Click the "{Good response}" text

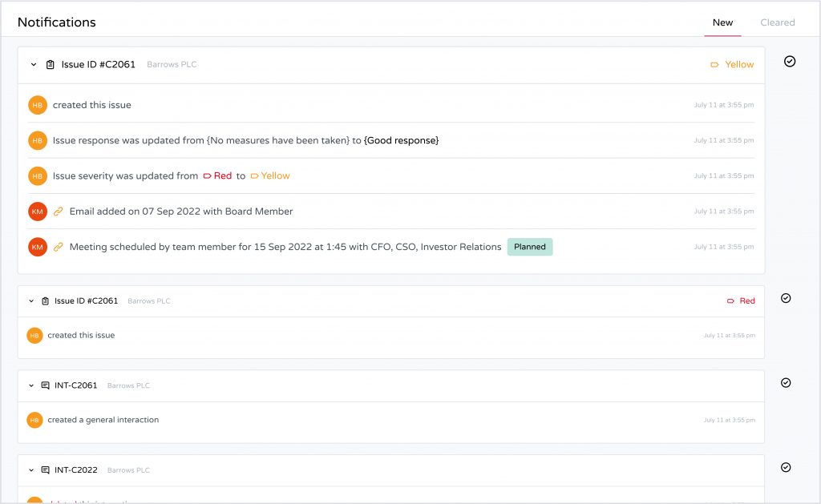pyautogui.click(x=402, y=141)
